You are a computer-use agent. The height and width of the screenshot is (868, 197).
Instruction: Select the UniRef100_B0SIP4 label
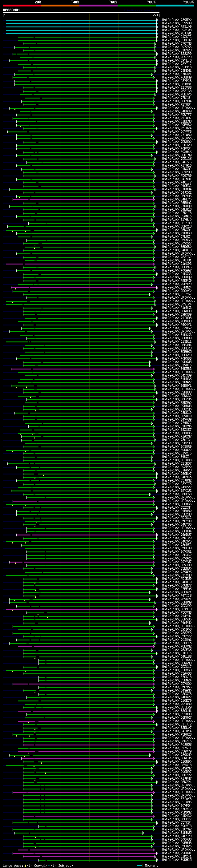click(x=176, y=304)
